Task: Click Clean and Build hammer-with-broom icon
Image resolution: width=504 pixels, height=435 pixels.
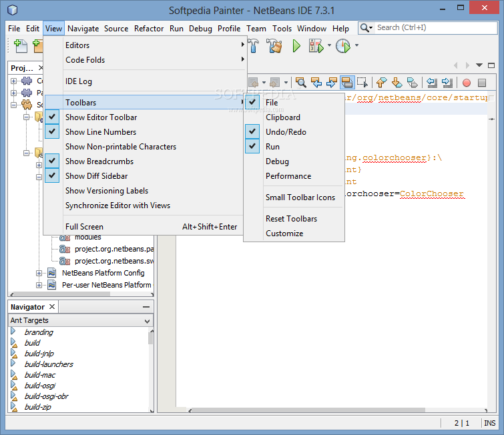Action: [x=274, y=46]
